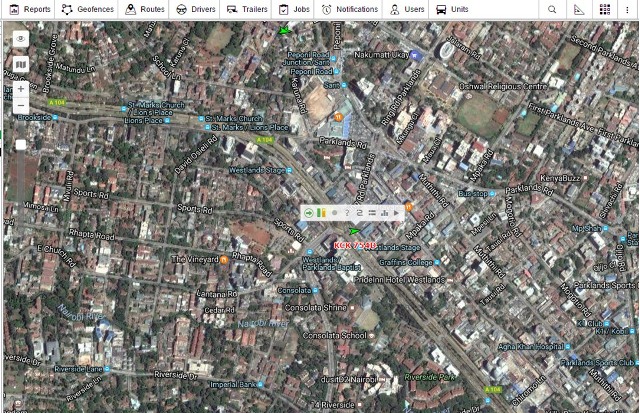Zoom in with the plus button
The width and height of the screenshot is (640, 413).
point(21,89)
